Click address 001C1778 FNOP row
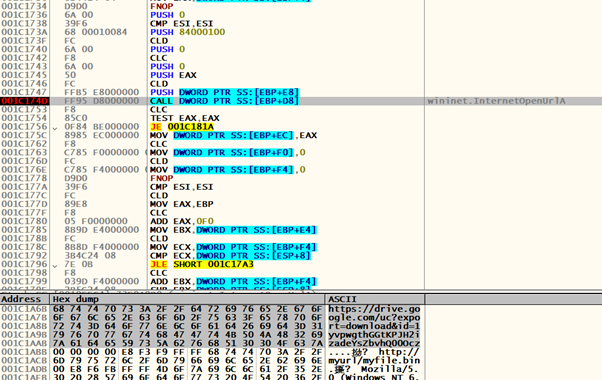Viewport: 602px width, 380px height. tap(24, 178)
